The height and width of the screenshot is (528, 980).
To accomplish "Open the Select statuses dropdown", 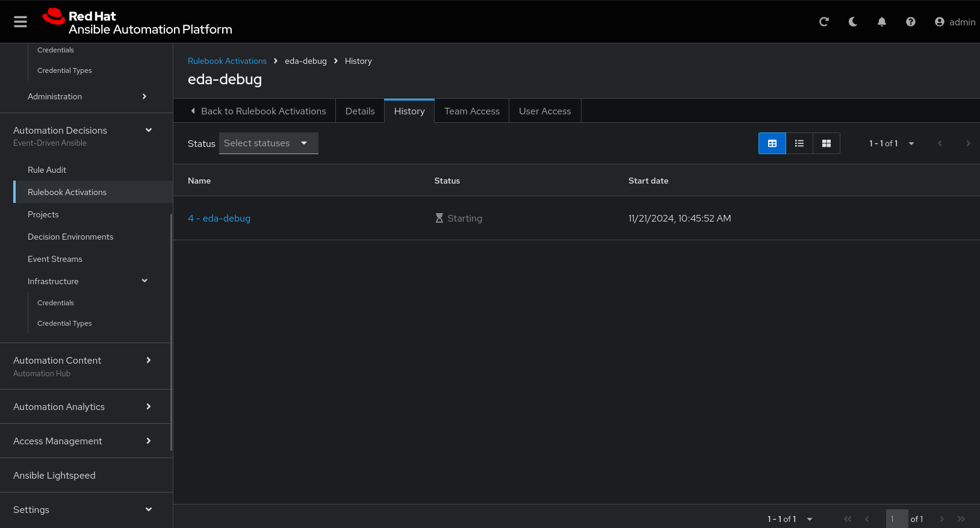I will point(268,143).
